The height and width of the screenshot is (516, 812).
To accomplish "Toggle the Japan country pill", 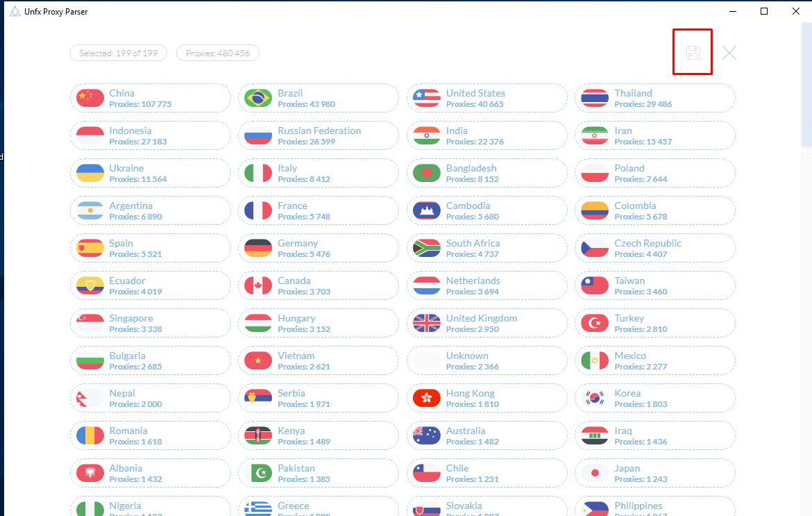I will pos(654,473).
